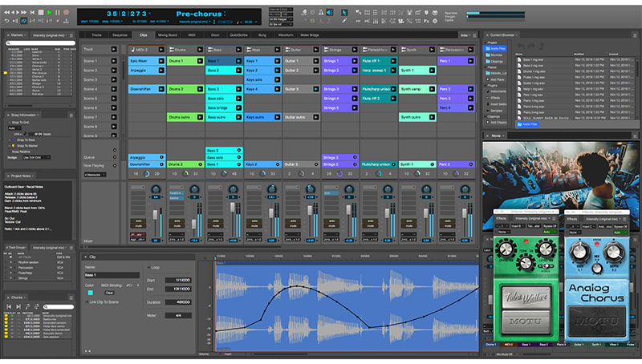Switch to the Sequence tab
The height and width of the screenshot is (364, 642).
point(120,35)
